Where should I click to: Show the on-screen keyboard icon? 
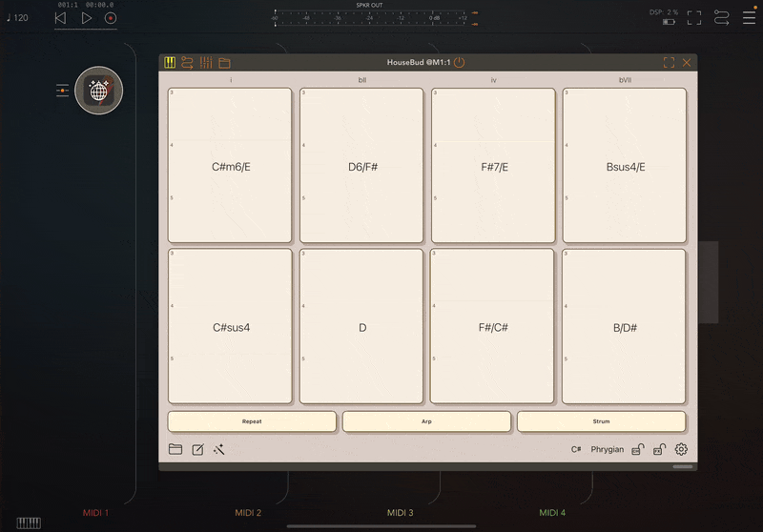coord(29,522)
